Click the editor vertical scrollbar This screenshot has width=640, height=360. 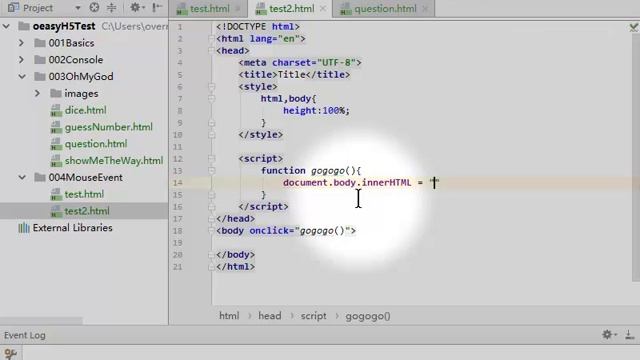(x=636, y=157)
